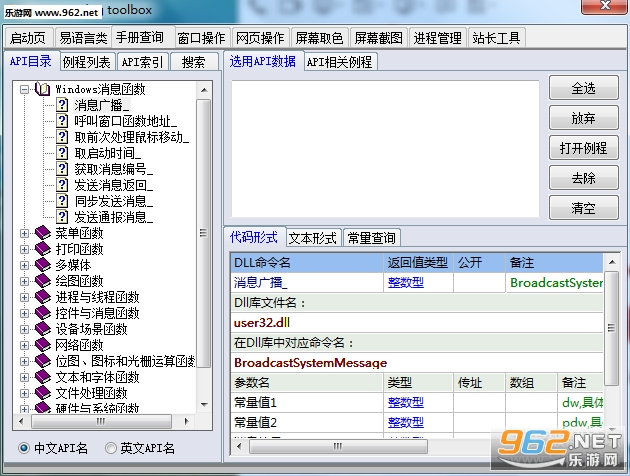Expand the 网络函数 tree node

point(25,345)
